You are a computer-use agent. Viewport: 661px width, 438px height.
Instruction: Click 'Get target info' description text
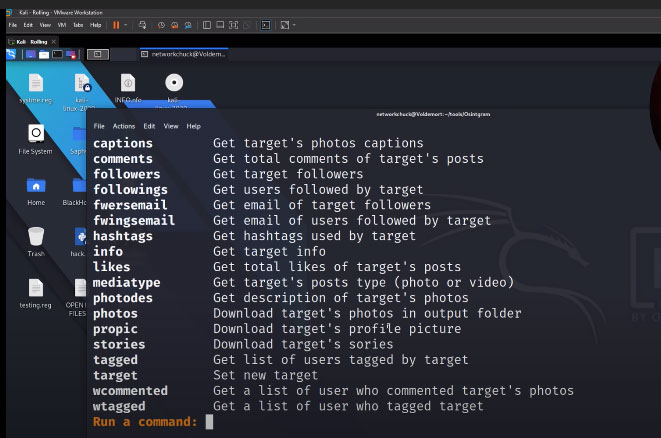(269, 252)
